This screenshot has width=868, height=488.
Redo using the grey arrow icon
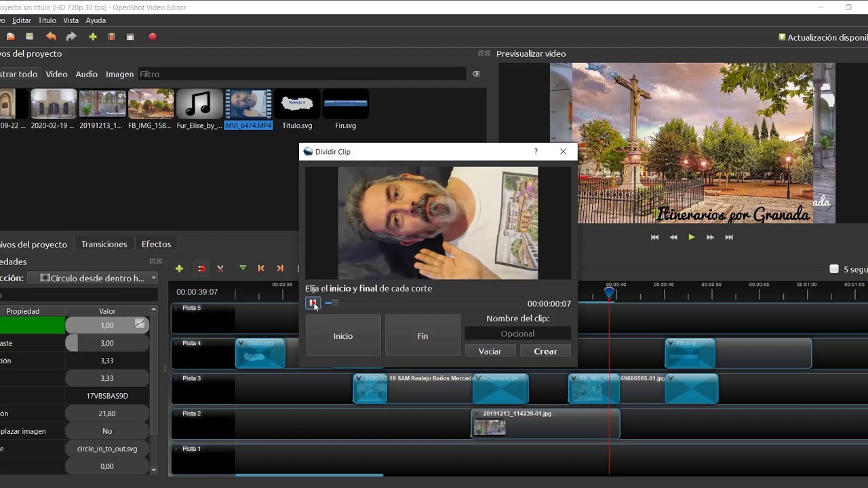tap(71, 37)
